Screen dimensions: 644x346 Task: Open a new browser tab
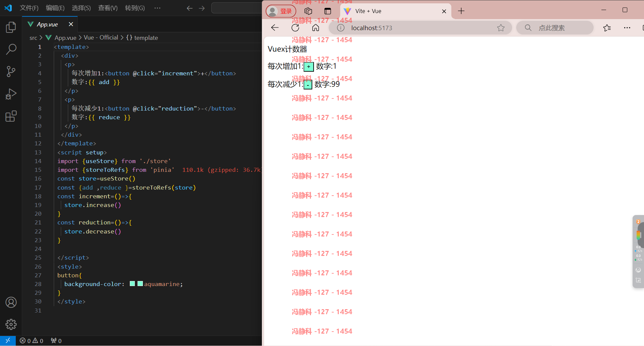pyautogui.click(x=461, y=11)
